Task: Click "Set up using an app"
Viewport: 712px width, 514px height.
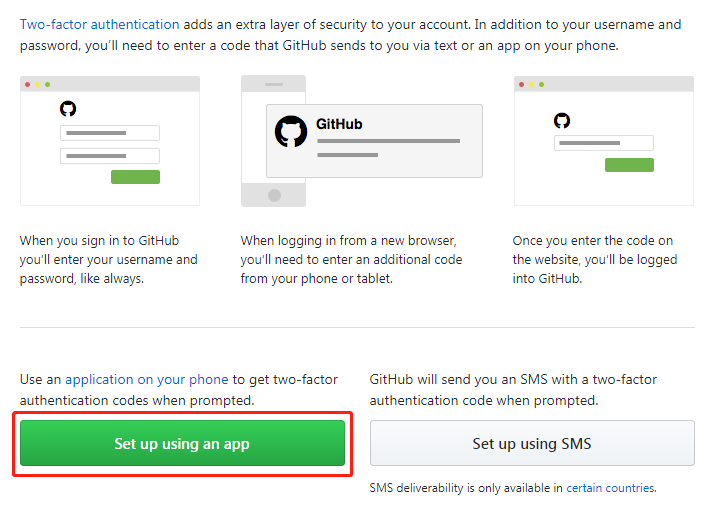Action: (x=182, y=443)
